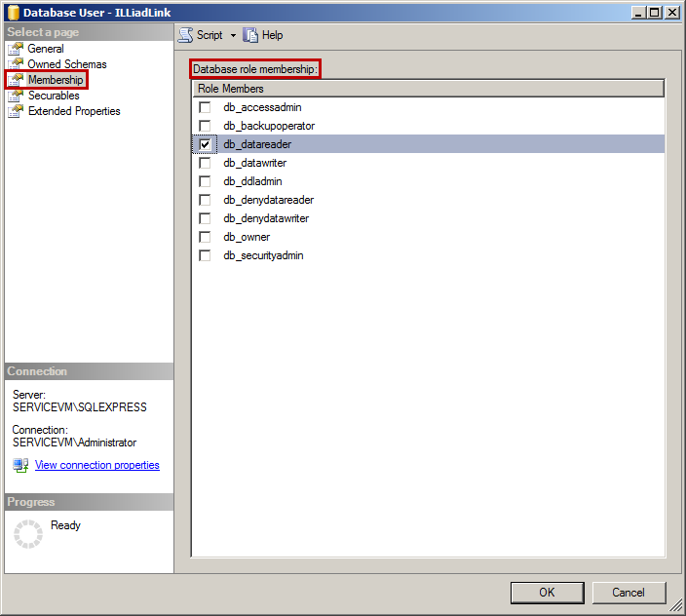Select the db_ddladmin role row

[254, 181]
